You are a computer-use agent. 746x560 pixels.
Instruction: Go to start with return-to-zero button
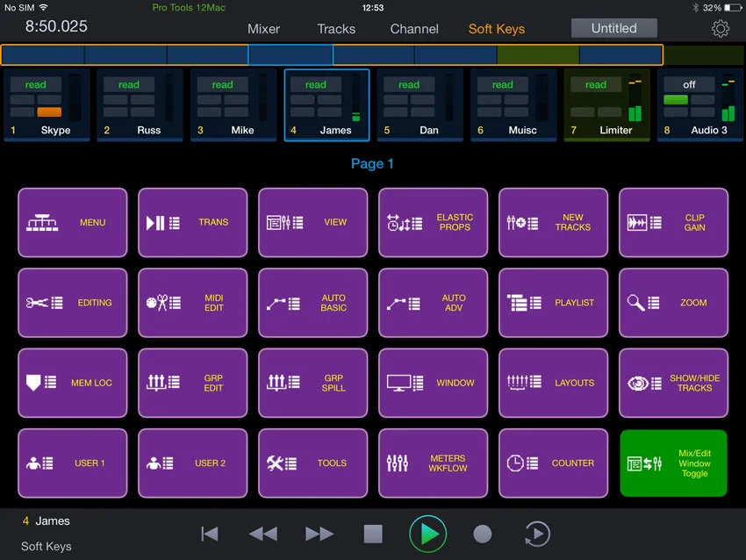[x=210, y=534]
